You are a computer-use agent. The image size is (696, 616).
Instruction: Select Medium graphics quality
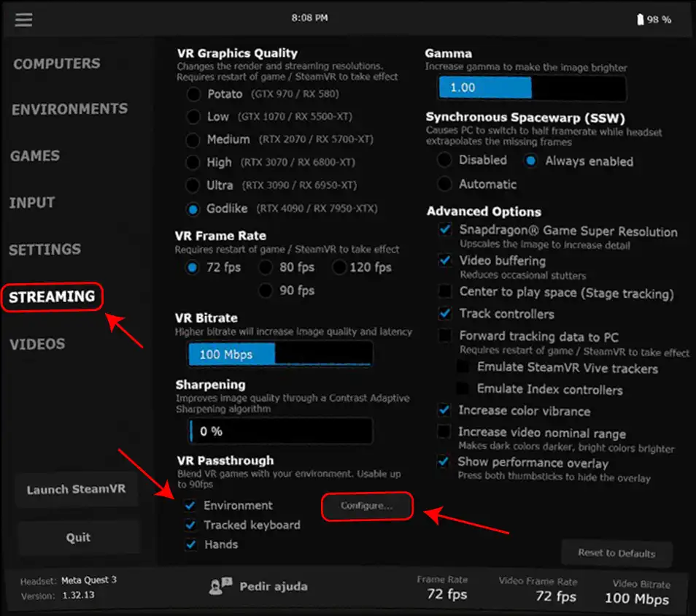click(x=193, y=140)
